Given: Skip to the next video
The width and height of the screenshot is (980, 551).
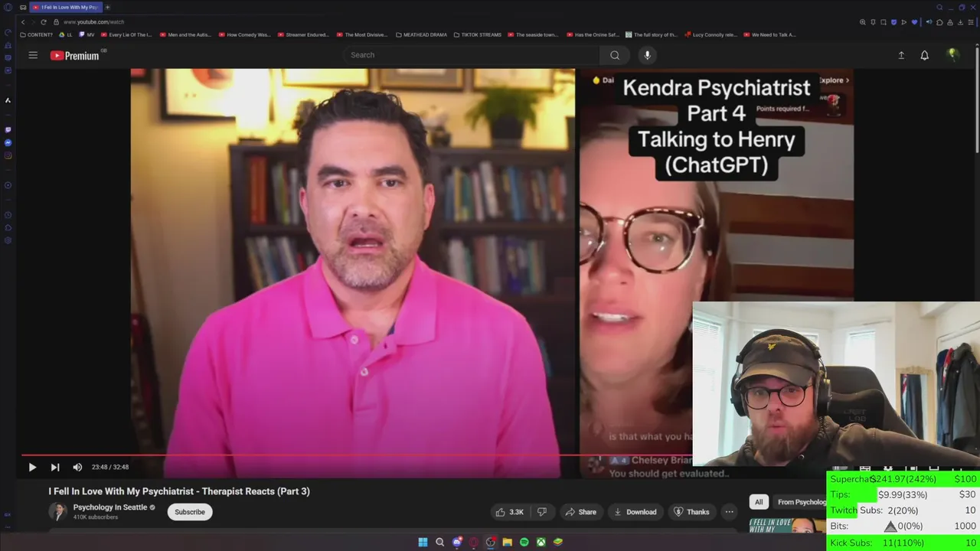Looking at the screenshot, I should [x=55, y=467].
